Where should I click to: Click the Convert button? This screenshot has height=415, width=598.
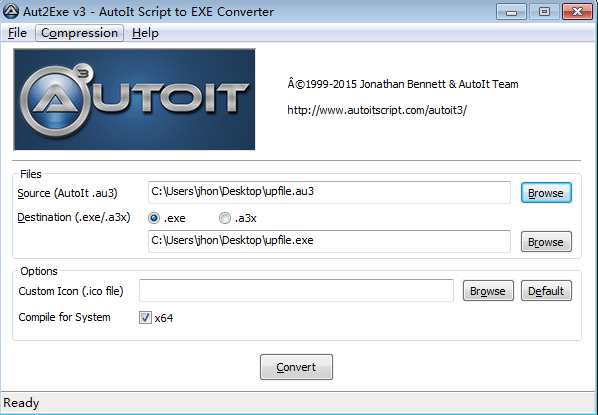click(296, 367)
